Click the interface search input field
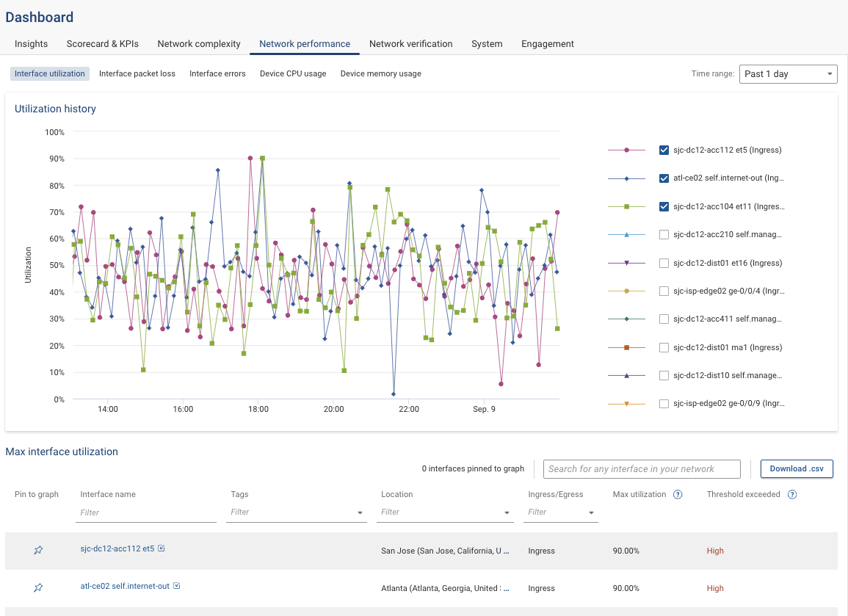The image size is (848, 616). click(642, 469)
